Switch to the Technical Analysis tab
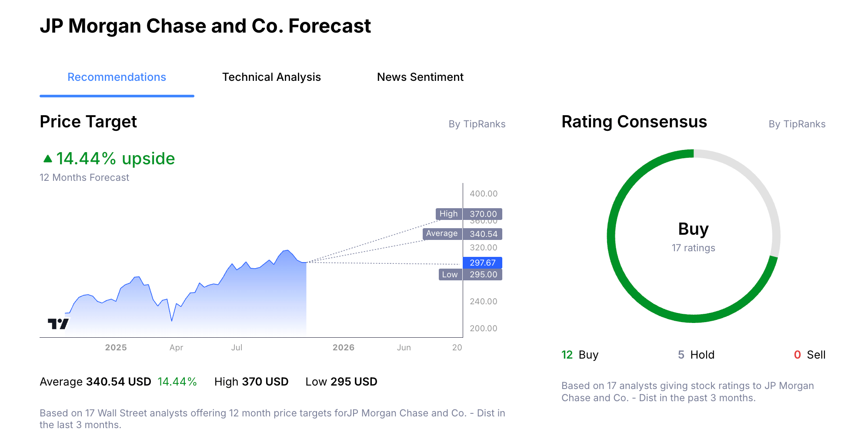The width and height of the screenshot is (868, 439). (x=271, y=77)
